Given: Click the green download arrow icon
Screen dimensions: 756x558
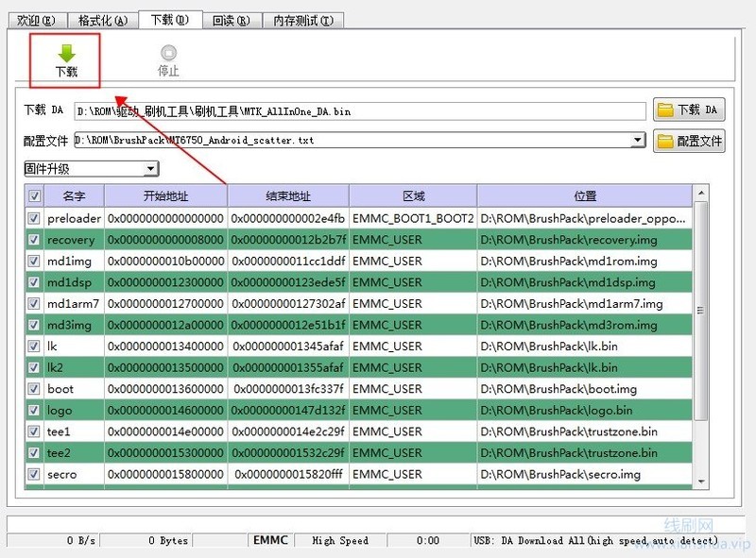Looking at the screenshot, I should [x=66, y=54].
